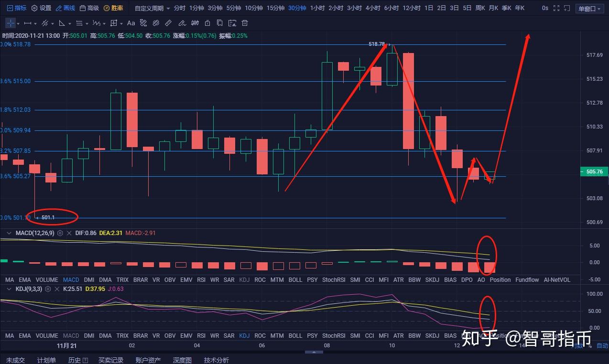Select the rectangle measure tool
Image resolution: width=609 pixels, height=364 pixels.
click(113, 23)
